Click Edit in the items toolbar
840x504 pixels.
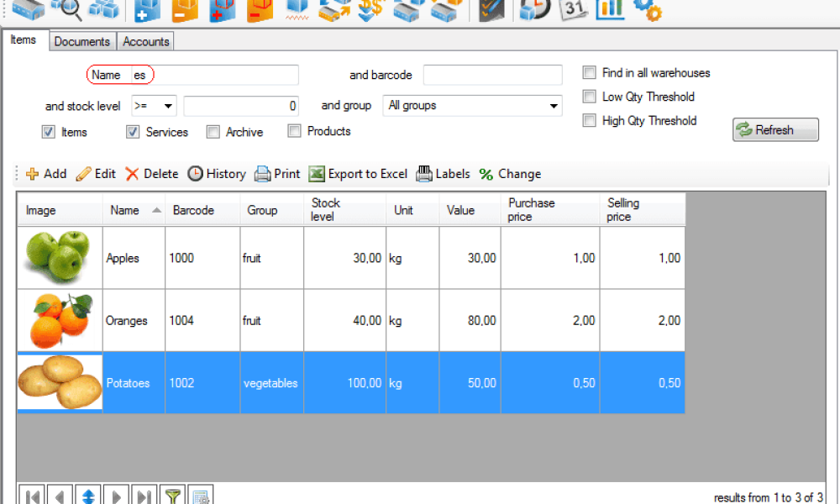(x=96, y=174)
